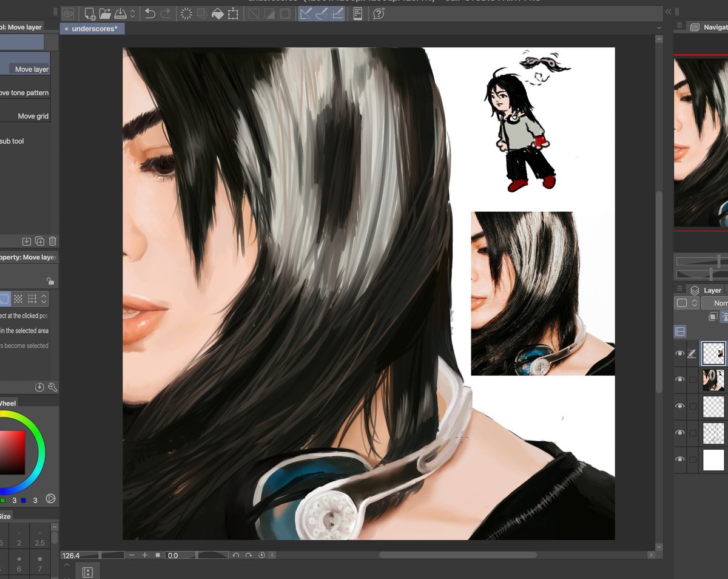
Task: Click the Open file folder icon
Action: [105, 13]
